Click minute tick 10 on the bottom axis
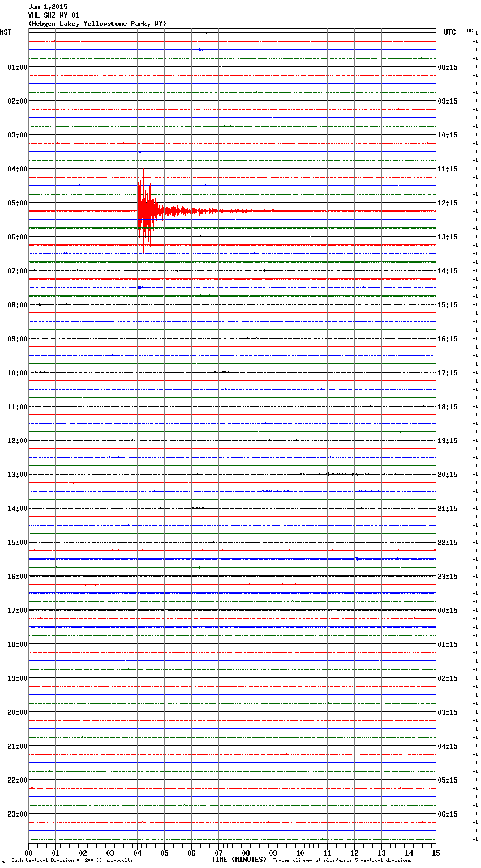The image size is (481, 868). [x=300, y=853]
